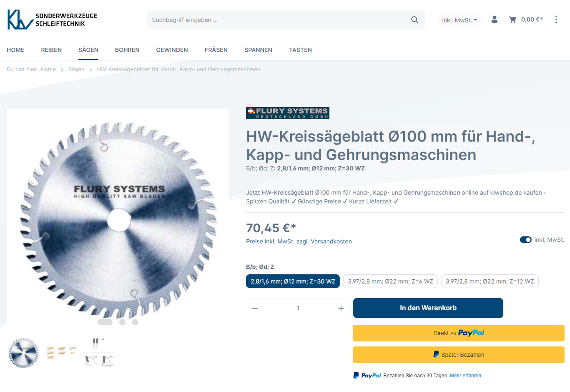Toggle the inkl. MwSt. switch
Viewport: 570px width, 392px height.
pyautogui.click(x=525, y=240)
